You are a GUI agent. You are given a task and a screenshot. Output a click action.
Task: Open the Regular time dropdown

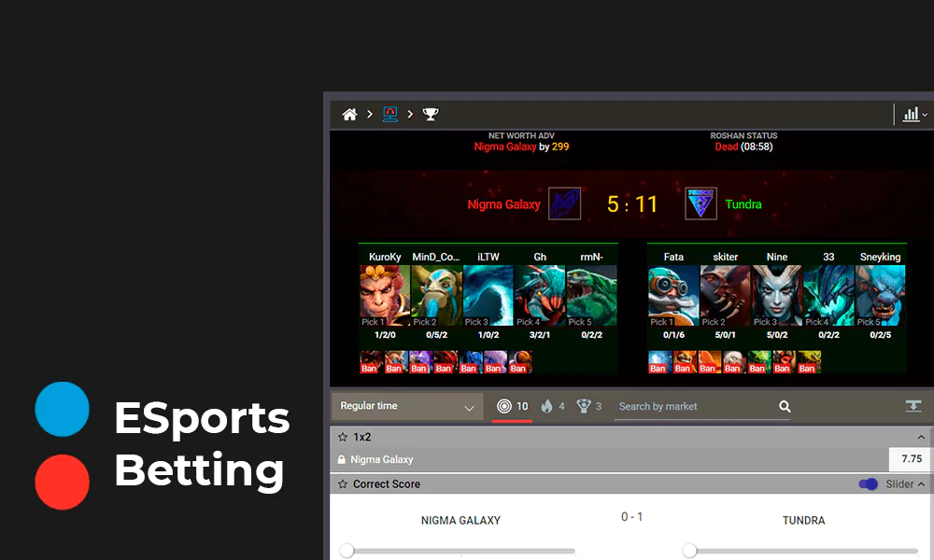(x=406, y=406)
